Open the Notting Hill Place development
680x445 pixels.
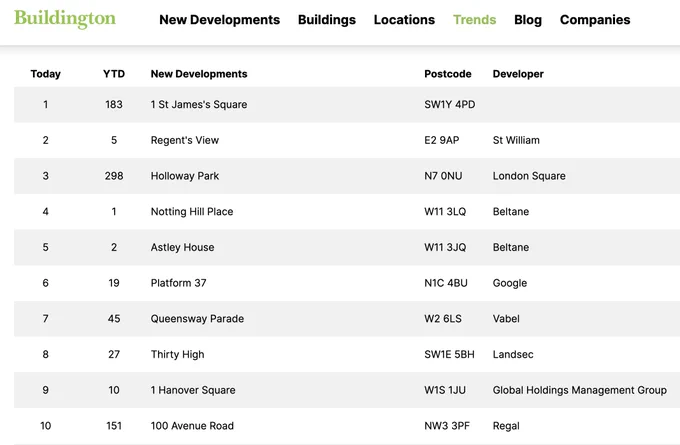192,212
